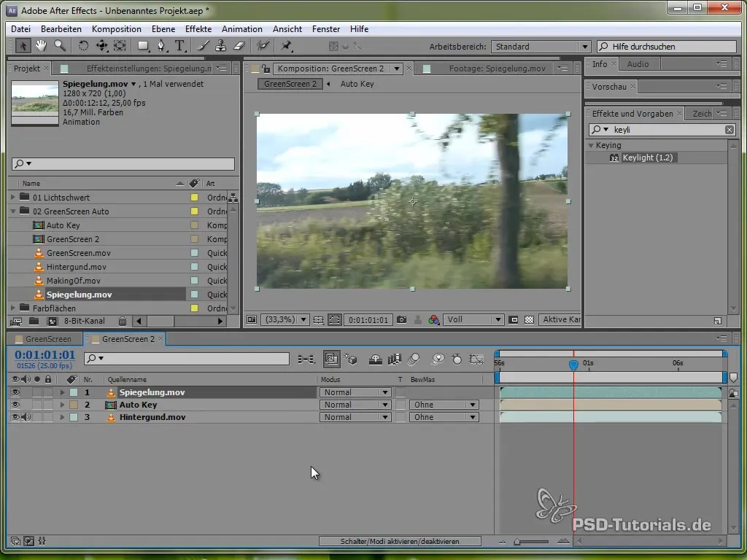Select the Zoom magnifier tool

click(60, 46)
